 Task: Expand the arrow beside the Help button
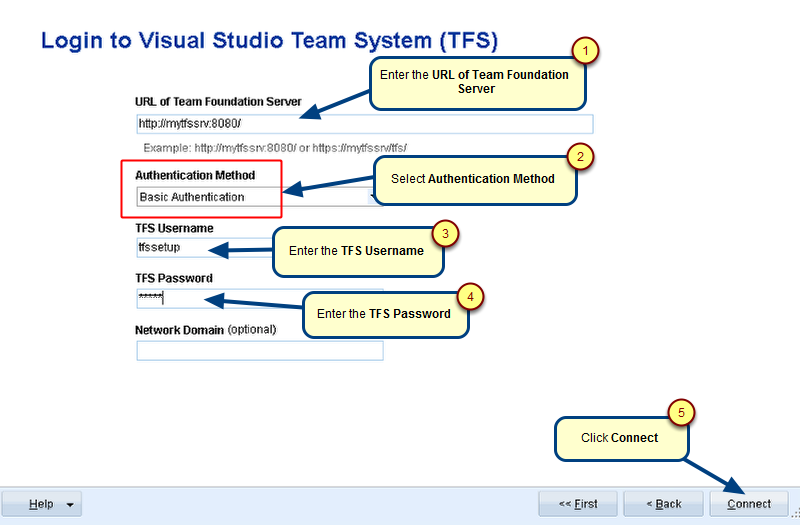(70, 504)
